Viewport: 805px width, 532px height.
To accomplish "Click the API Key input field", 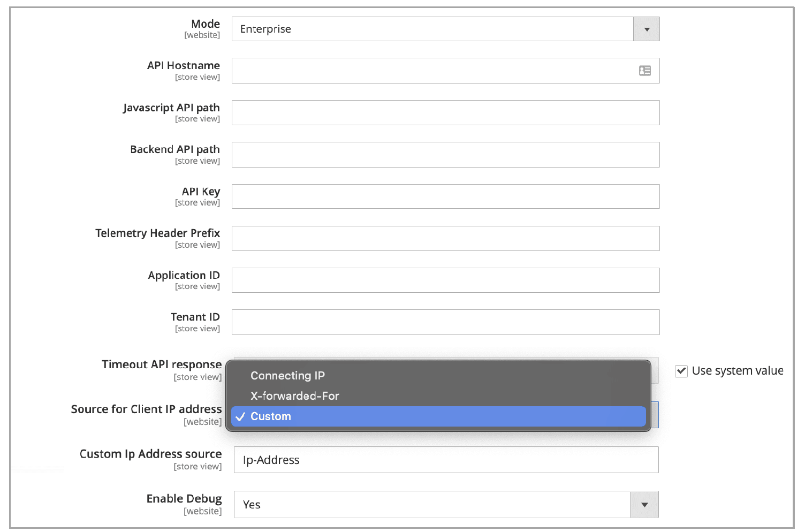I will [445, 196].
